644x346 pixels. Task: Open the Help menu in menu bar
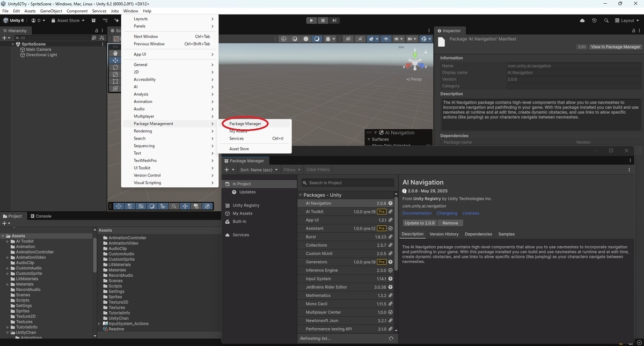[147, 11]
